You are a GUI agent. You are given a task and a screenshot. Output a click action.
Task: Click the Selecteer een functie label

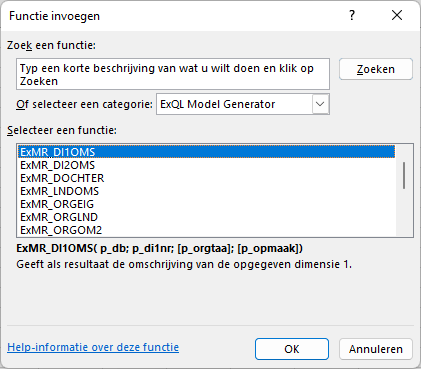tap(62, 130)
